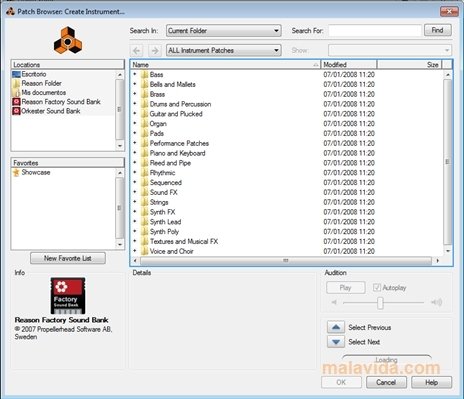This screenshot has width=464, height=399.
Task: Click the Brass folder icon
Action: [144, 94]
